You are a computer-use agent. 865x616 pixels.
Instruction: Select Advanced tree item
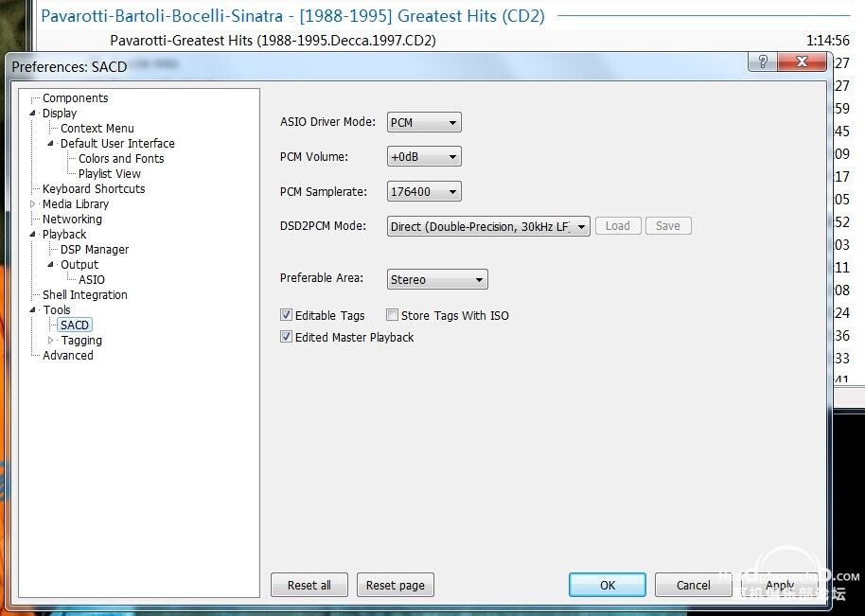pos(68,356)
